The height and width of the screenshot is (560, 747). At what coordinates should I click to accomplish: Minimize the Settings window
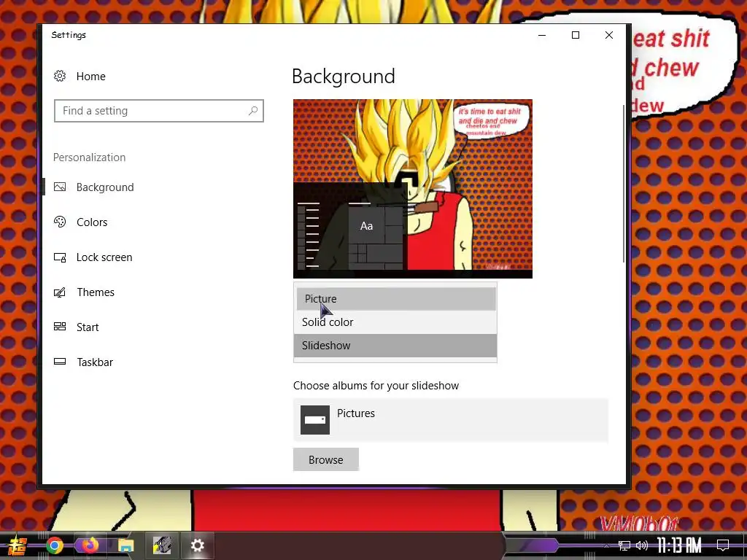tap(542, 35)
